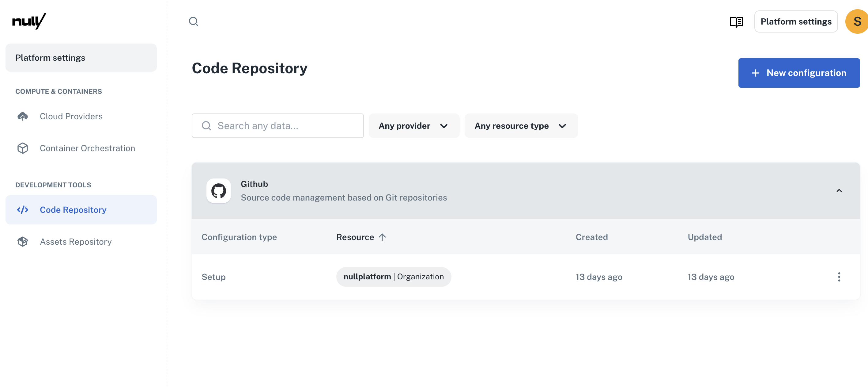868x387 pixels.
Task: Click the Container Orchestration cube icon
Action: pyautogui.click(x=23, y=148)
